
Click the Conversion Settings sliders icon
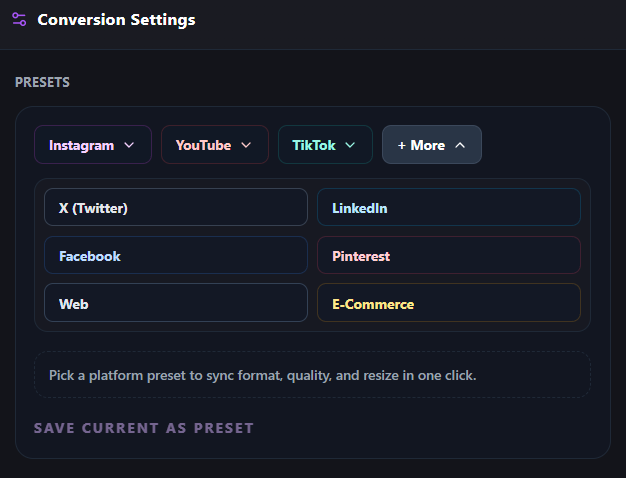tap(19, 20)
